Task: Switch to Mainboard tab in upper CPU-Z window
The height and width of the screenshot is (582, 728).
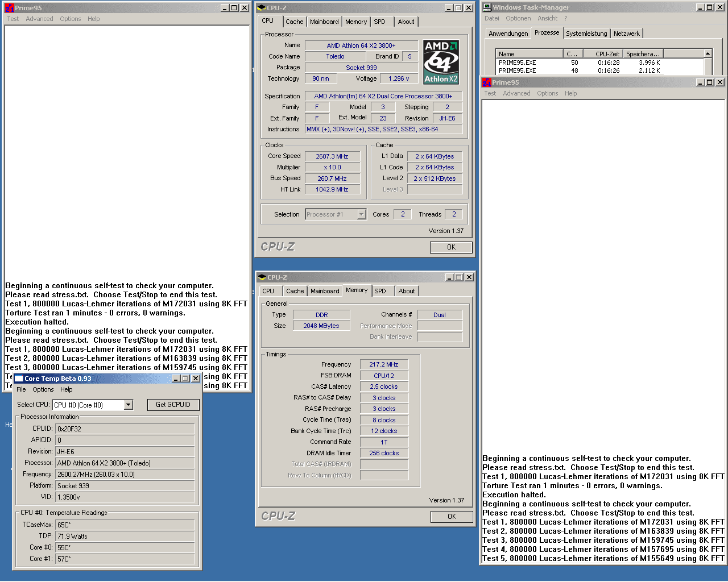Action: (324, 22)
